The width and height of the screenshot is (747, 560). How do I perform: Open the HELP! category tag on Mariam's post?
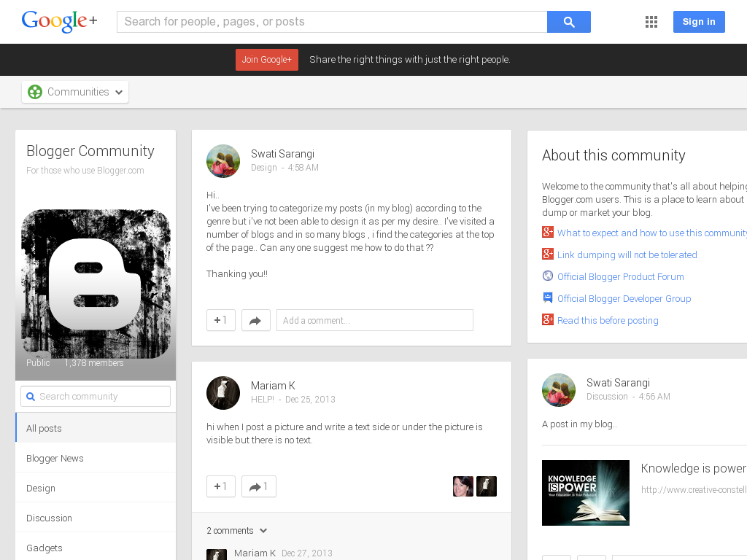(x=263, y=400)
